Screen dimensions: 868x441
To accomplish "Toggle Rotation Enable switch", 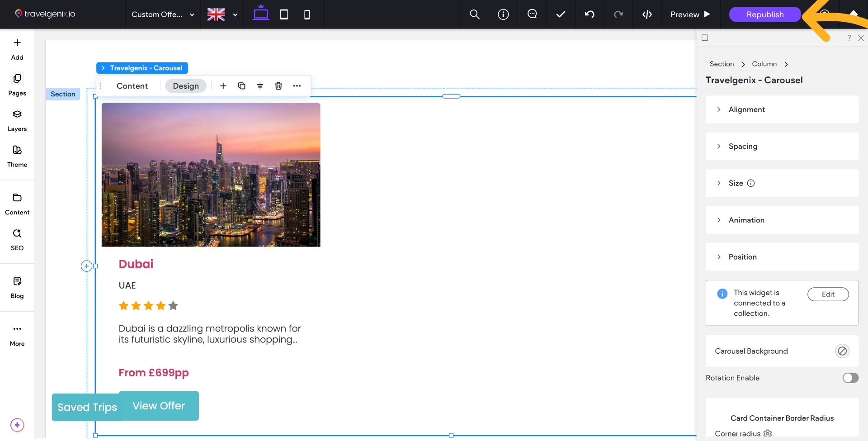I will (850, 378).
